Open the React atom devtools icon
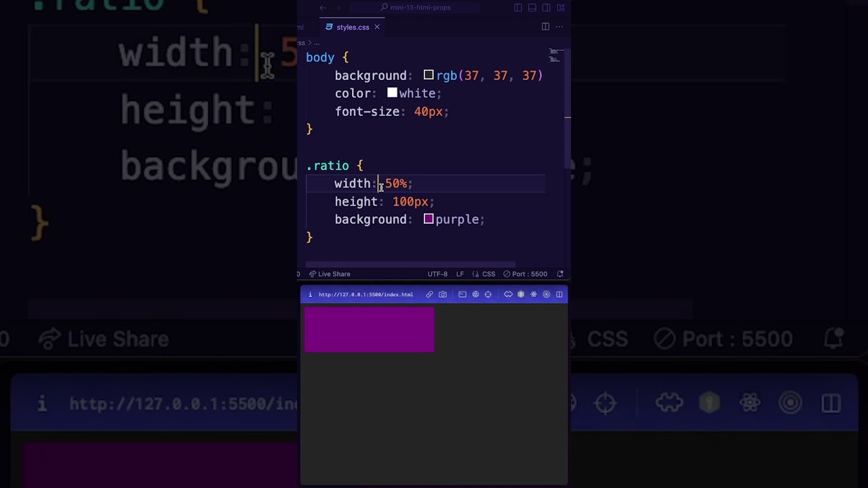The height and width of the screenshot is (488, 868). (534, 294)
